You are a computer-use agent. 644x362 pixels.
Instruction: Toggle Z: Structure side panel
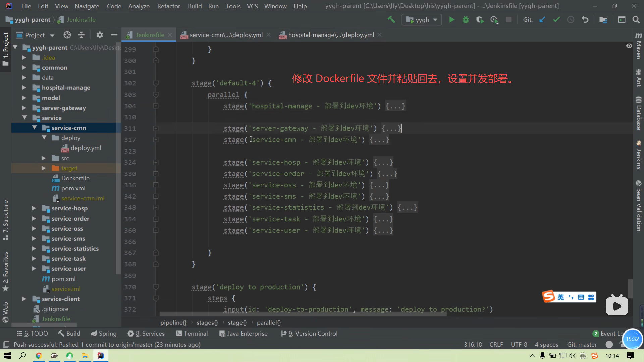click(x=6, y=220)
